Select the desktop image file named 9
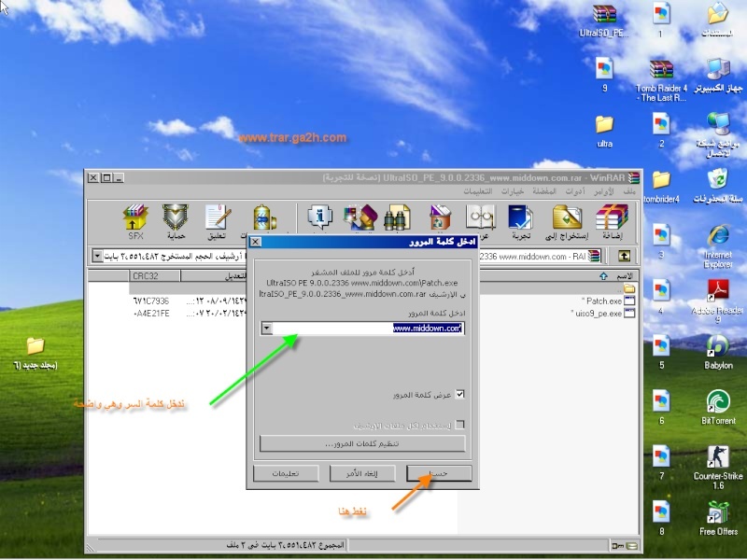This screenshot has height=560, width=747. point(604,76)
